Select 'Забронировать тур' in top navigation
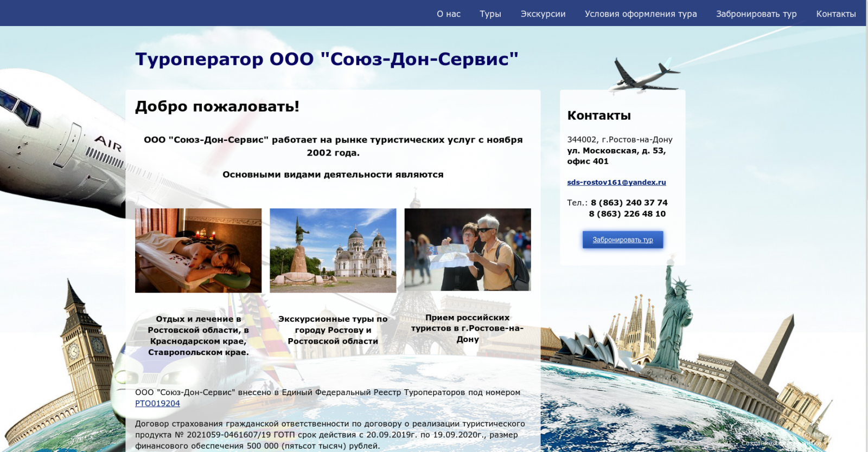The height and width of the screenshot is (452, 868). [x=756, y=14]
